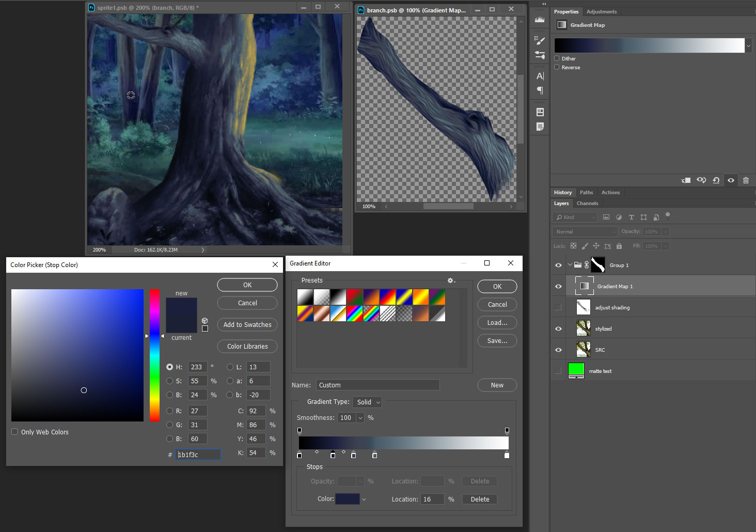
Task: Collapse the Group 1 layer folder
Action: (570, 265)
